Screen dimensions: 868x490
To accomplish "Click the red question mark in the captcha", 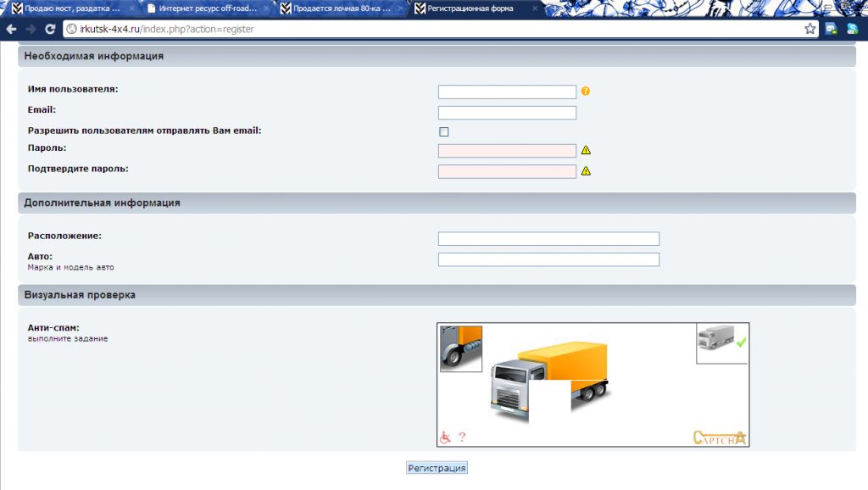I will pyautogui.click(x=462, y=437).
